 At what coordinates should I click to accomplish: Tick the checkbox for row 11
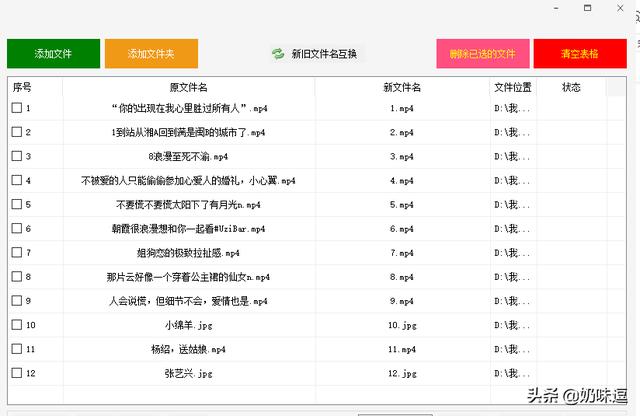pyautogui.click(x=17, y=349)
